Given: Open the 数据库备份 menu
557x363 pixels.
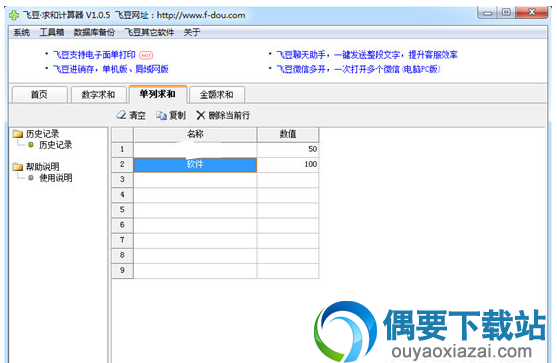Looking at the screenshot, I should 94,32.
